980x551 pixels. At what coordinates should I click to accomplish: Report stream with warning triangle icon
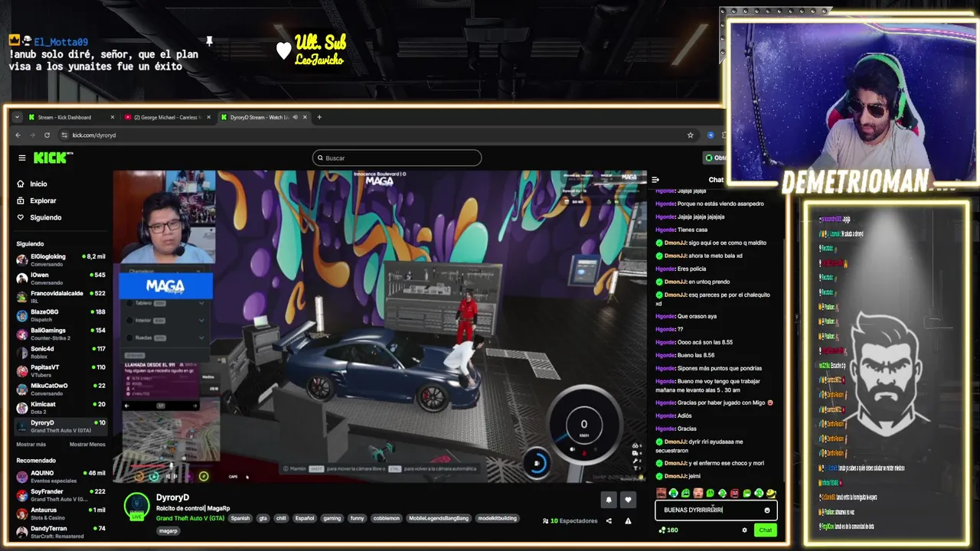coord(628,521)
